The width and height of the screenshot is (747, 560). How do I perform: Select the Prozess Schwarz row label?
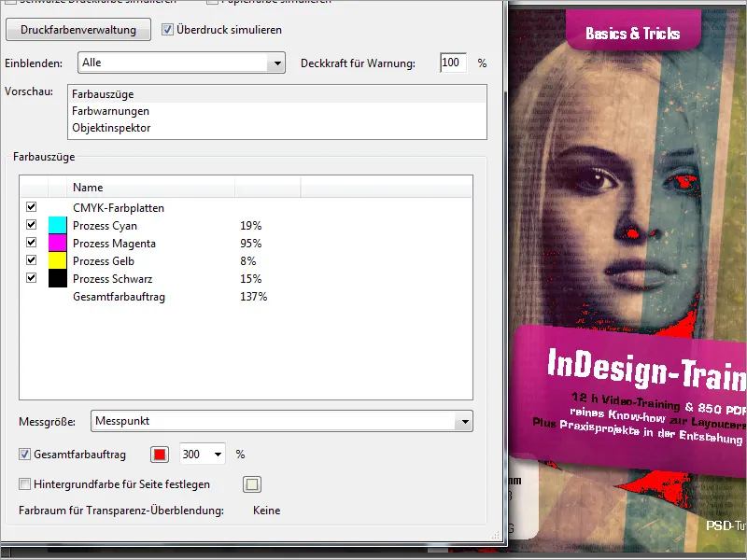coord(112,278)
